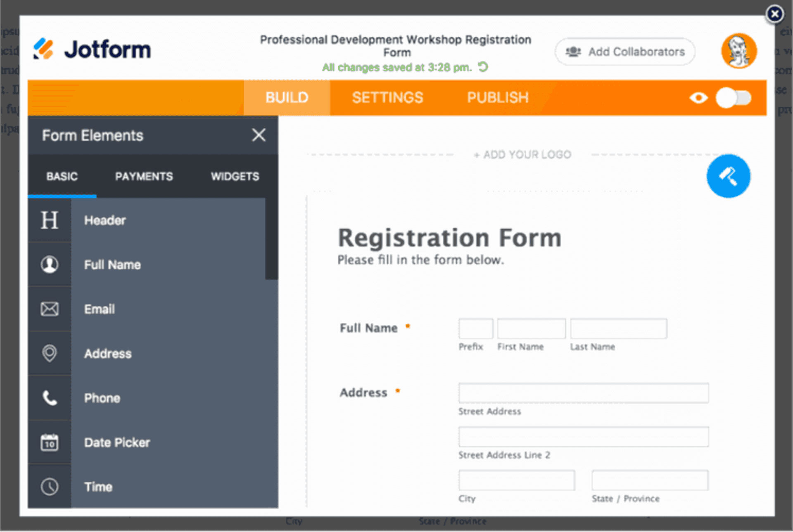This screenshot has height=532, width=793.
Task: Switch to the Payments tab
Action: (144, 176)
